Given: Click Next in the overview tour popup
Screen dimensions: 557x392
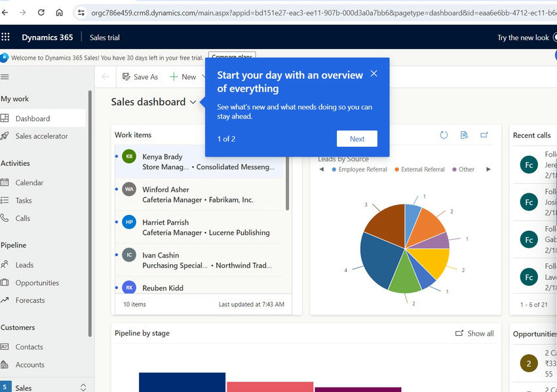Looking at the screenshot, I should (x=356, y=138).
